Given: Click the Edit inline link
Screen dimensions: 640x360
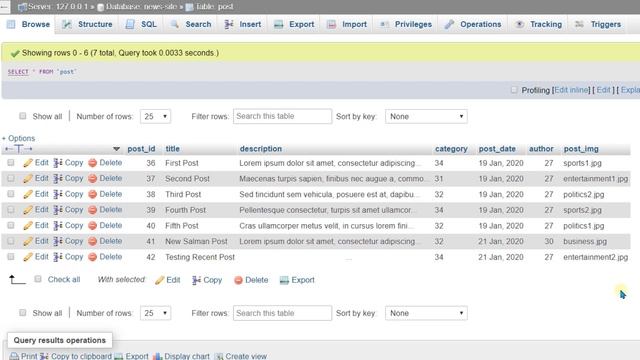Looking at the screenshot, I should 571,90.
